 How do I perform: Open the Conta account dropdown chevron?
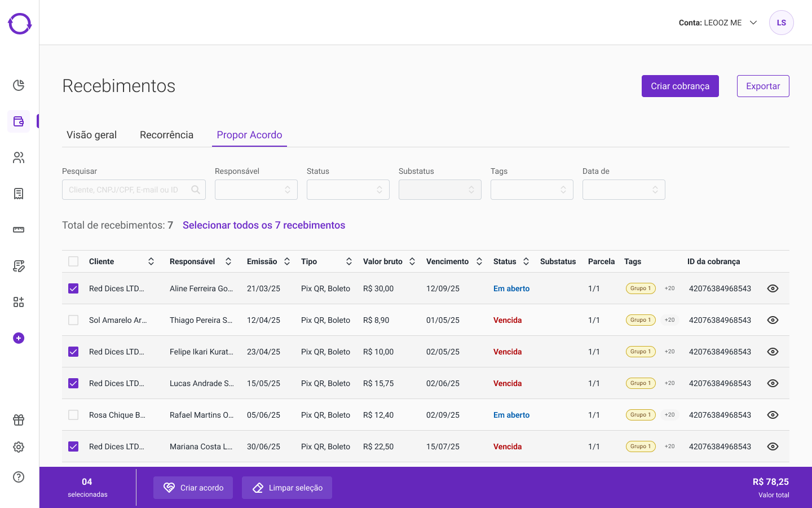pyautogui.click(x=753, y=23)
